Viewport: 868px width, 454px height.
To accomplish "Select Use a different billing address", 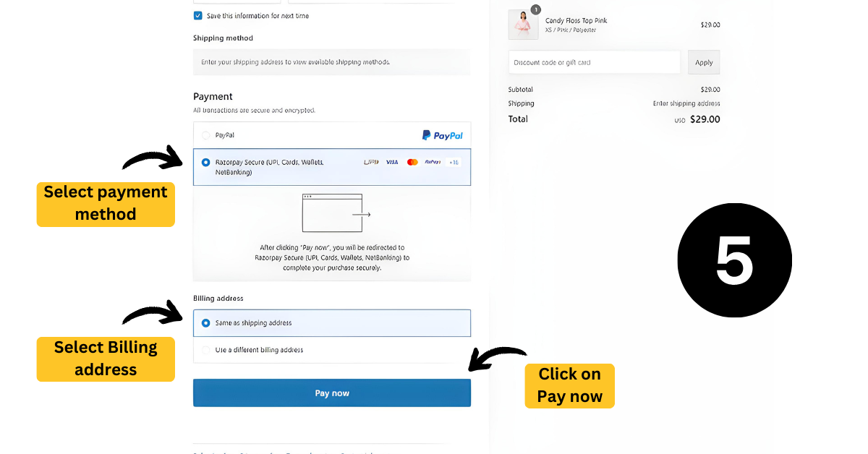I will [206, 350].
